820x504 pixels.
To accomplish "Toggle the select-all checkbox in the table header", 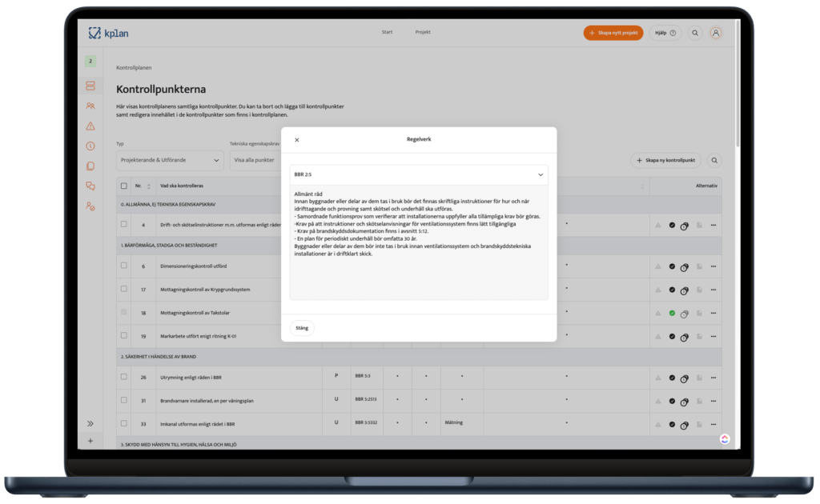I will [x=123, y=186].
